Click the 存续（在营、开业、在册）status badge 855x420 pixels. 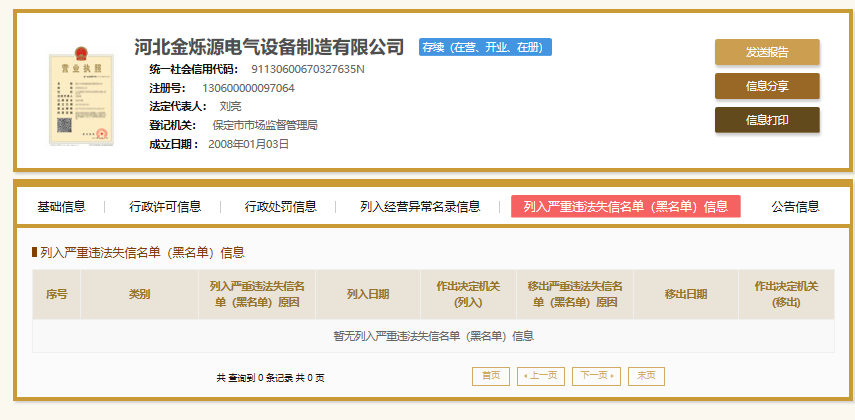pyautogui.click(x=485, y=47)
